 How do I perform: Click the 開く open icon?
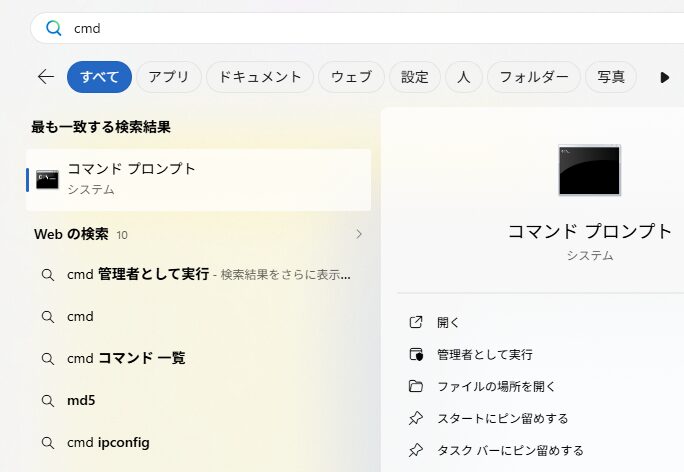tap(417, 322)
